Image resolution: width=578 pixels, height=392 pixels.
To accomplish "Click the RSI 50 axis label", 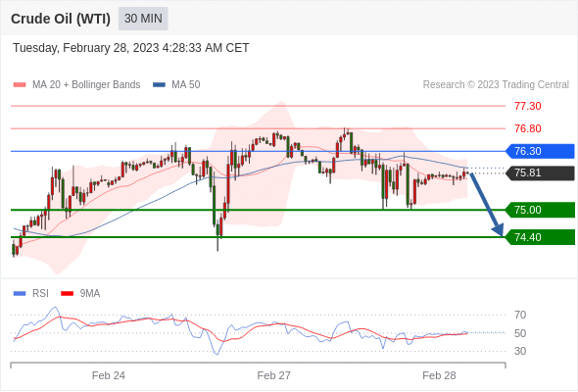I will [x=520, y=333].
